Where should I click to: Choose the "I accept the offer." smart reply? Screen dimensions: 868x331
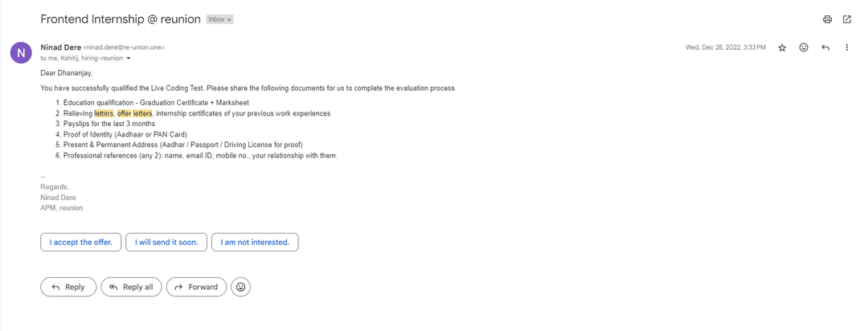coord(81,243)
